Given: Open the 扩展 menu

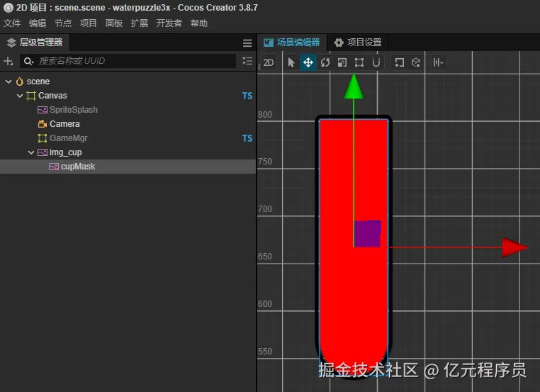Looking at the screenshot, I should click(139, 23).
